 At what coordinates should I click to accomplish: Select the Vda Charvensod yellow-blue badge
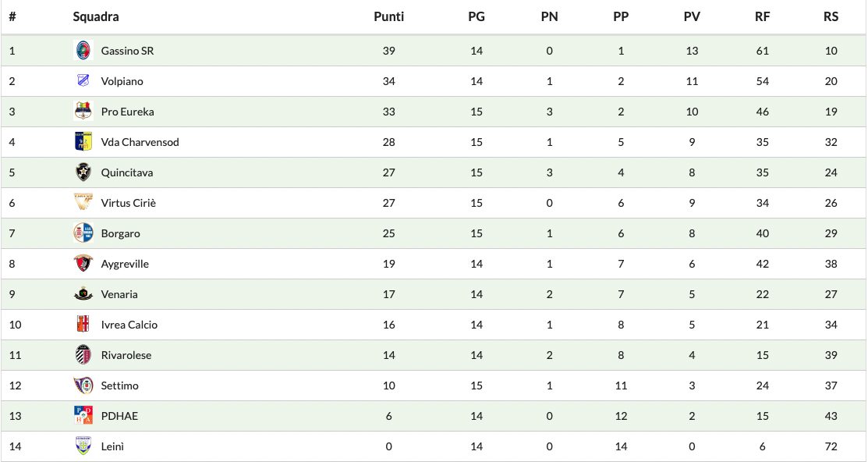point(83,142)
